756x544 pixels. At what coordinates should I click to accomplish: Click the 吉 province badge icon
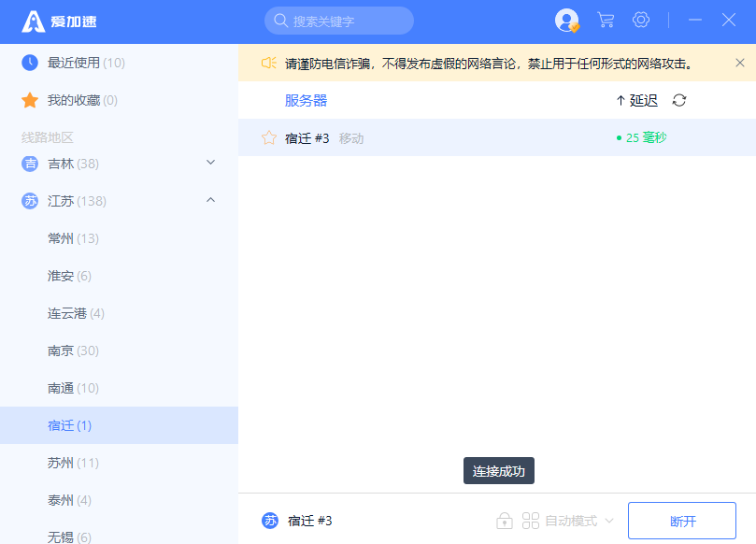pos(30,164)
